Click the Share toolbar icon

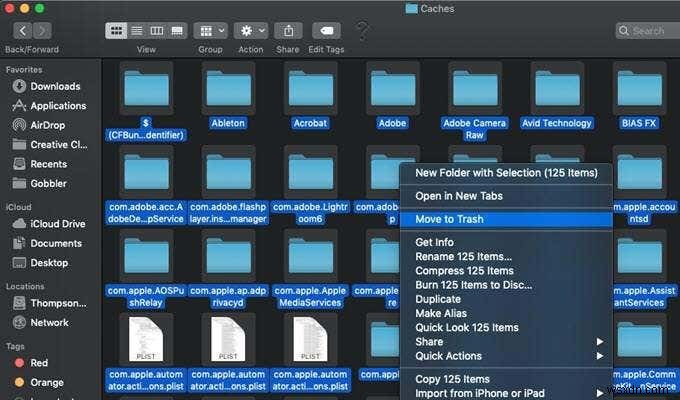[x=288, y=31]
